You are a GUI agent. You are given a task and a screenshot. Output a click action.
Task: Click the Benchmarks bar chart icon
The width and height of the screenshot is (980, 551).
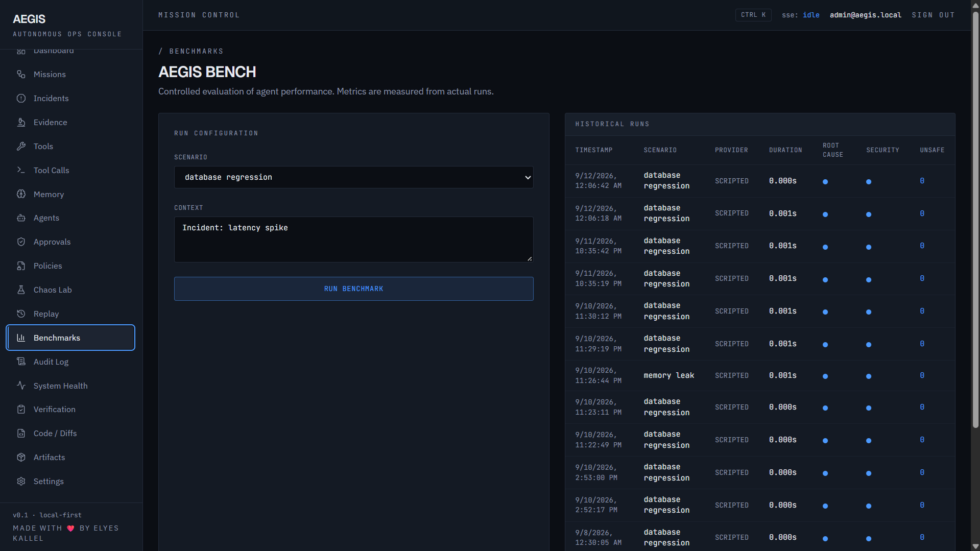click(21, 338)
